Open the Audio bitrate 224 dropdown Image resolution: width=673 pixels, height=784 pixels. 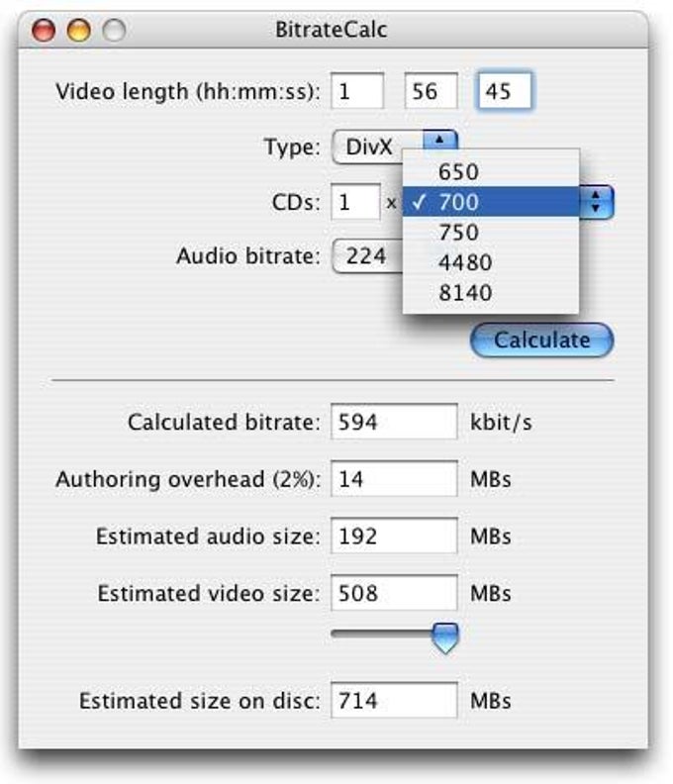(x=368, y=256)
